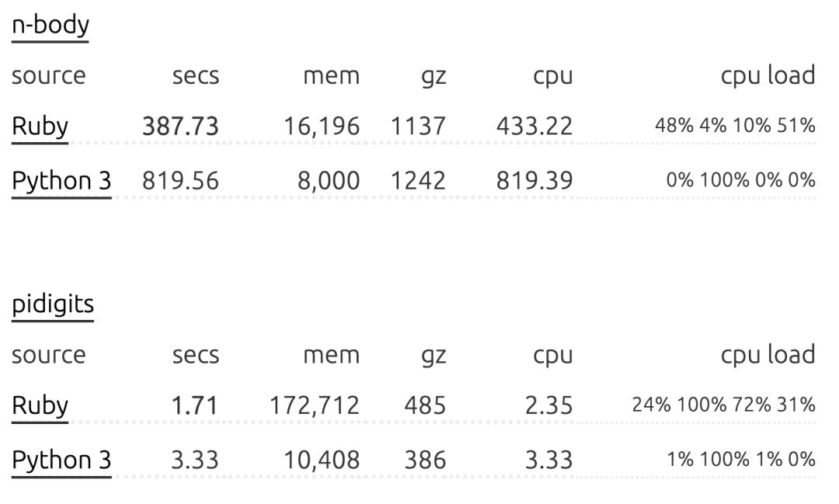Open Python 3 source in pidigits table
The width and height of the screenshot is (839, 504).
(61, 461)
